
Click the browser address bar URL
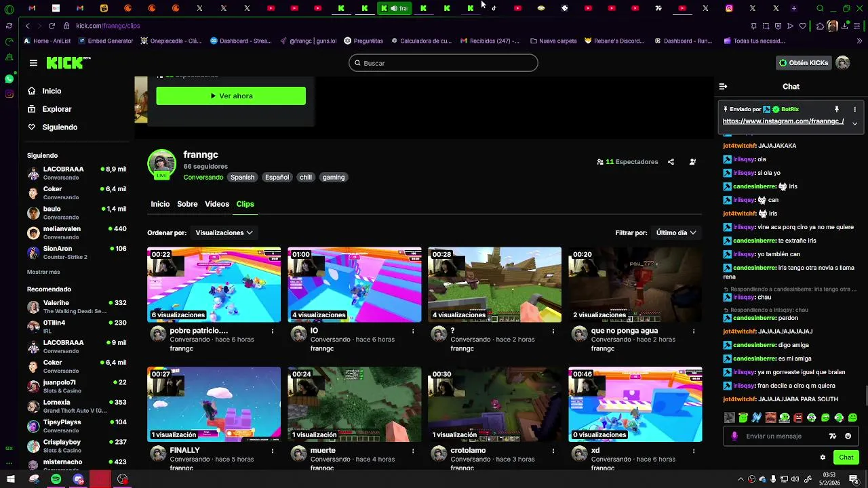click(108, 26)
